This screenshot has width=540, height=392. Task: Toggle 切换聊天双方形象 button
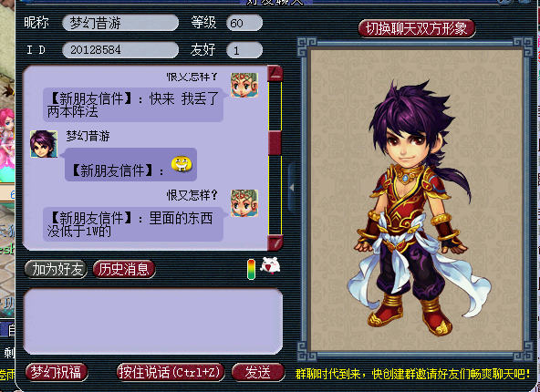coord(417,28)
